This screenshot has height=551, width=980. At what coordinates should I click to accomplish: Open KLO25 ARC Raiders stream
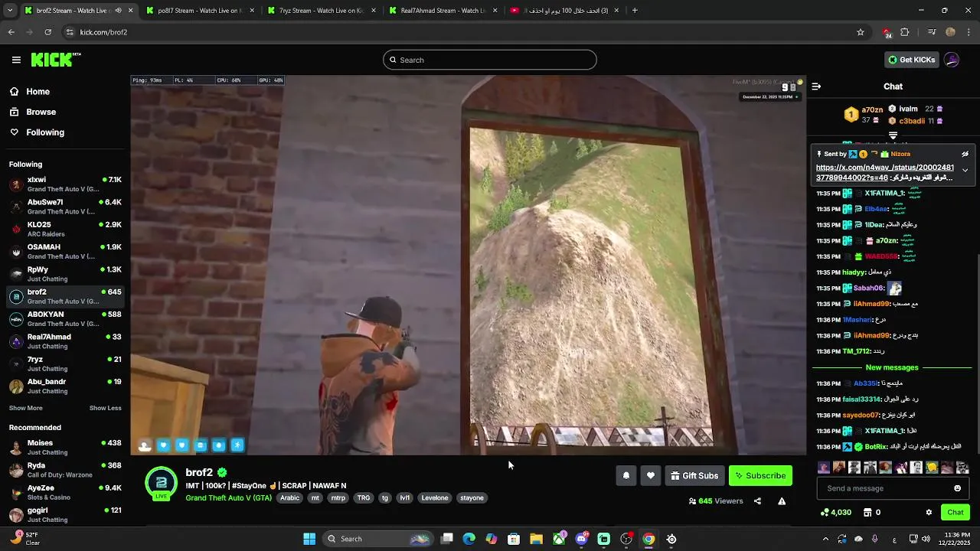(65, 230)
